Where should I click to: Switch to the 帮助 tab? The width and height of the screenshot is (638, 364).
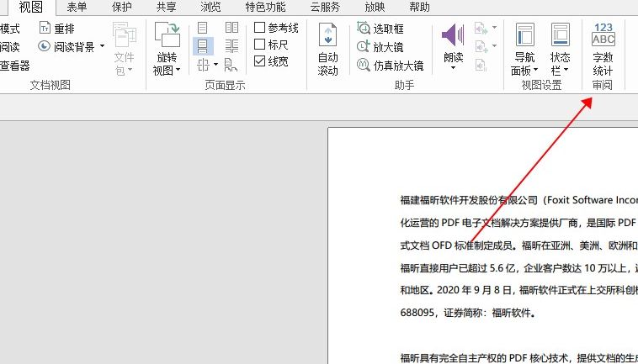(x=419, y=7)
